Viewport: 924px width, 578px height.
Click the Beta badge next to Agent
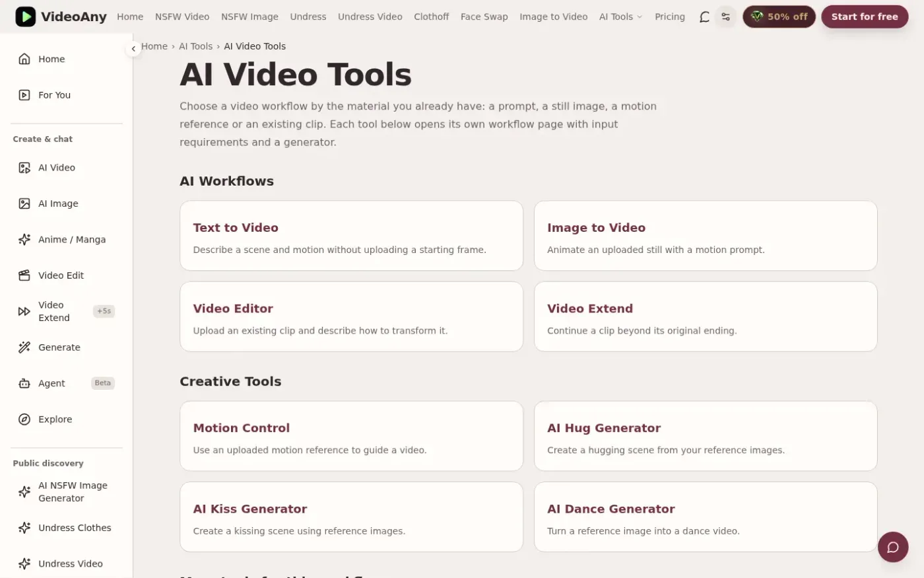coord(103,383)
